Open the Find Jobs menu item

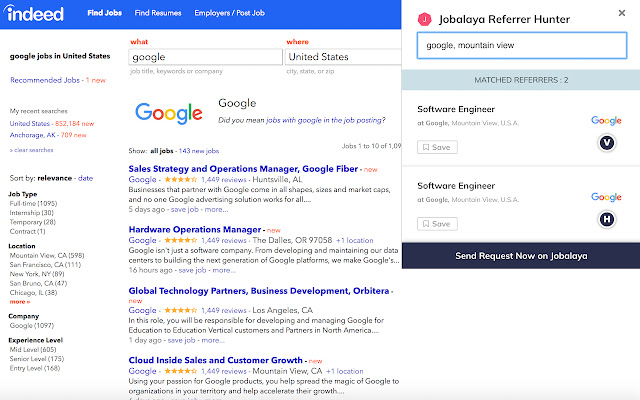point(104,13)
